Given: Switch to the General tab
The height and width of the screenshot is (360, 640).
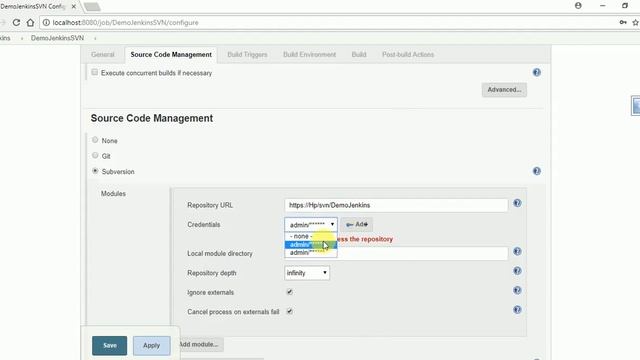Looking at the screenshot, I should (103, 54).
